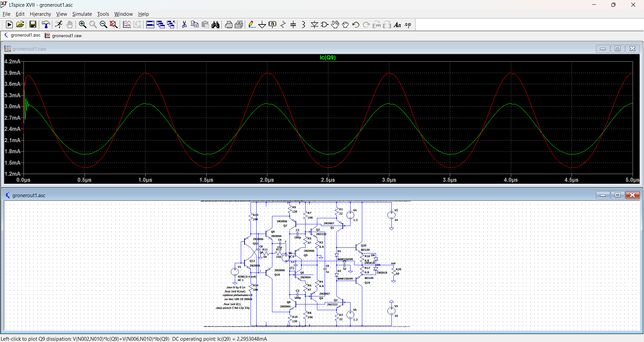Select the Drag hand tool

pos(345,24)
